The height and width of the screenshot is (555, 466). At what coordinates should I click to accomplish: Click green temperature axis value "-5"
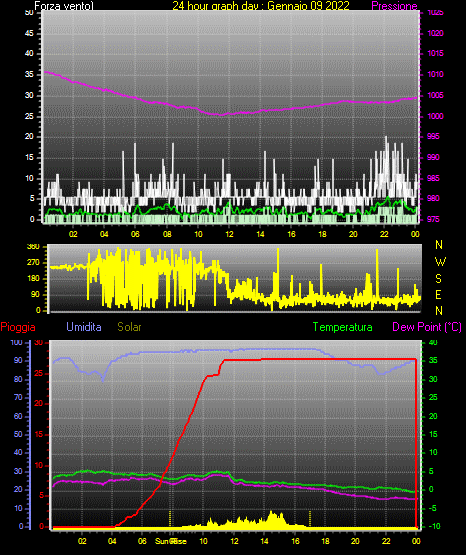(x=432, y=508)
